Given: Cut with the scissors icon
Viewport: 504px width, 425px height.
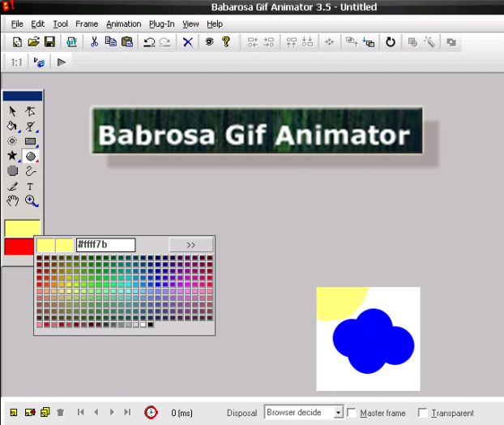Looking at the screenshot, I should [x=94, y=42].
